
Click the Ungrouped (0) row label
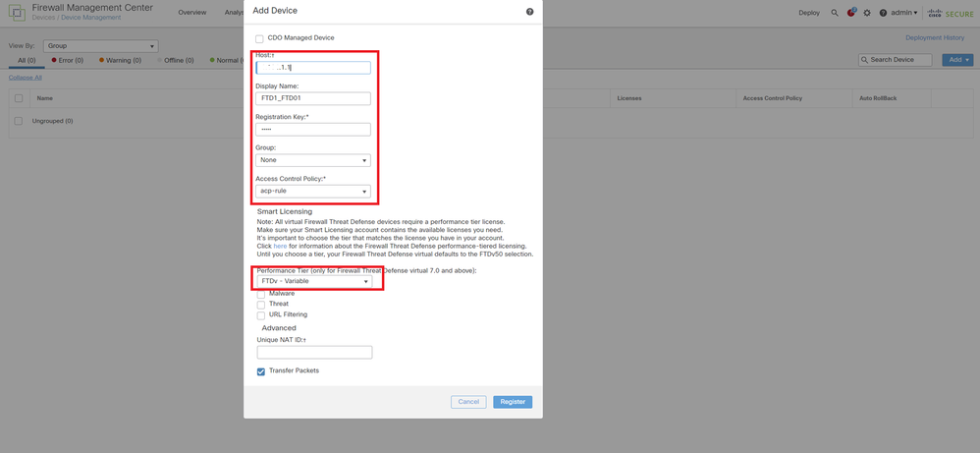pyautogui.click(x=52, y=121)
